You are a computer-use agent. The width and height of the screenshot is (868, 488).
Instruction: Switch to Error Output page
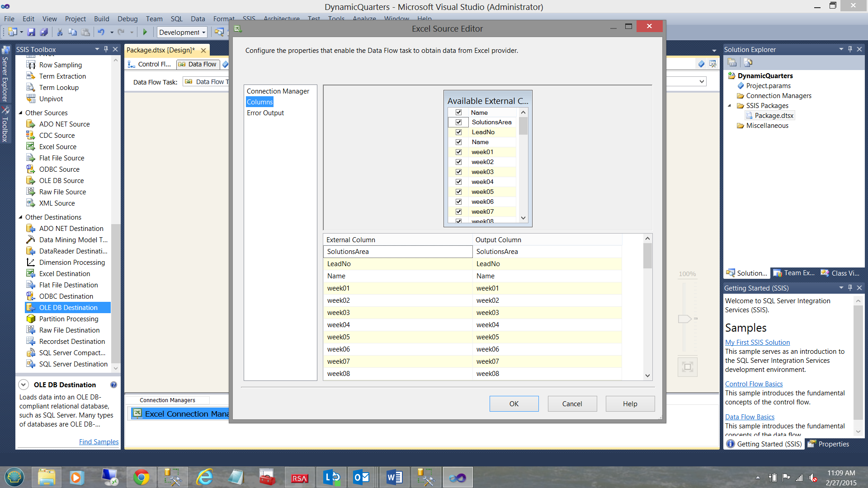pos(265,113)
